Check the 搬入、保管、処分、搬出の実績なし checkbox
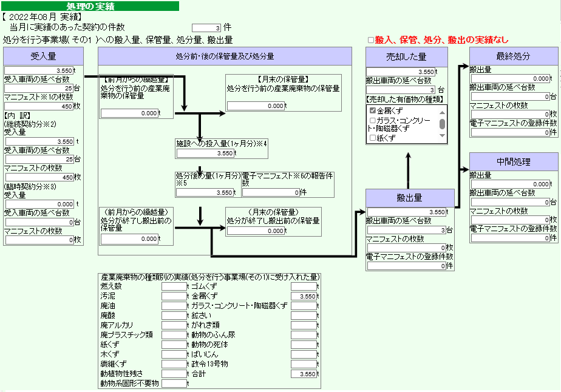 [x=371, y=40]
